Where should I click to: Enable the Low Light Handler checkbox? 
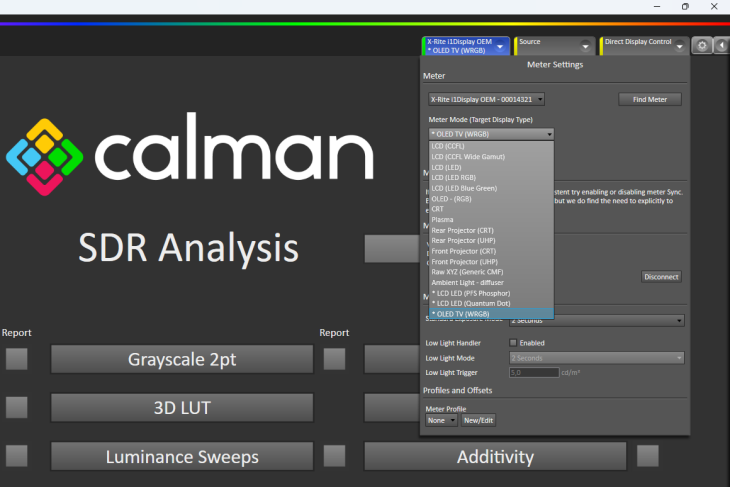click(513, 343)
